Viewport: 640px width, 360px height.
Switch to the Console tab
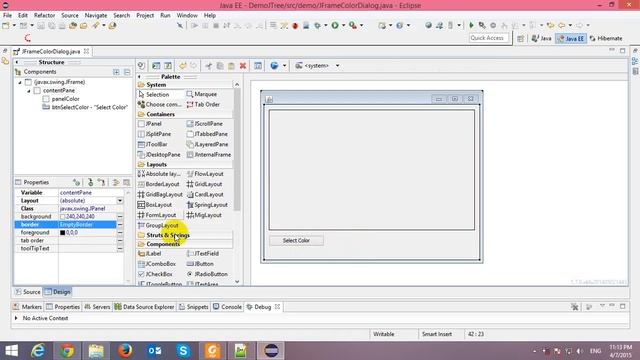pyautogui.click(x=227, y=307)
